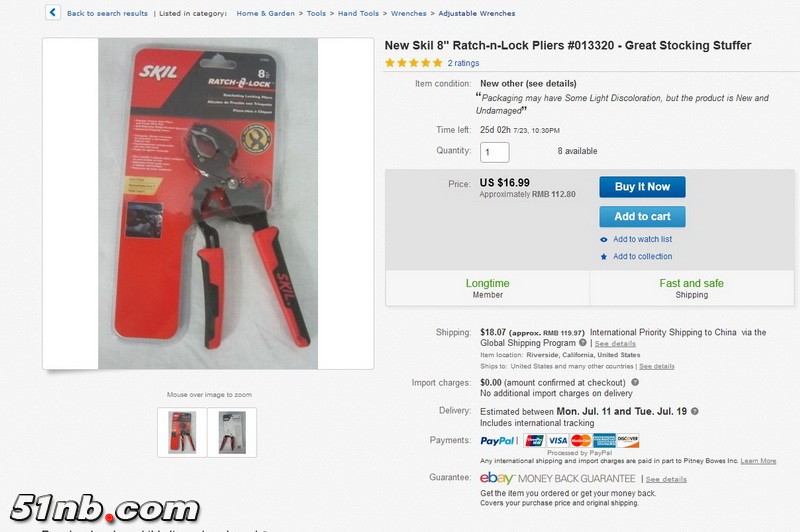Viewport: 800px width, 532px height.
Task: Click the five-star rating icons
Action: point(414,63)
